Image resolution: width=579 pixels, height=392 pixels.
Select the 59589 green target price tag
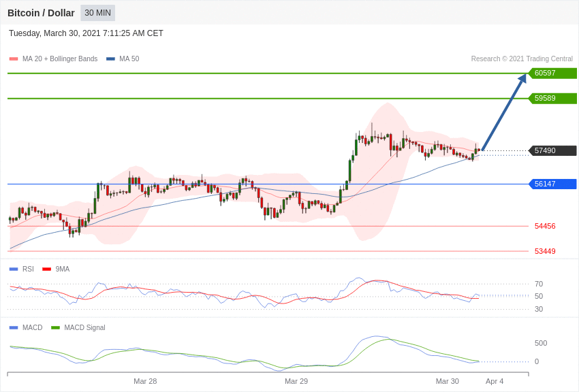pyautogui.click(x=552, y=99)
